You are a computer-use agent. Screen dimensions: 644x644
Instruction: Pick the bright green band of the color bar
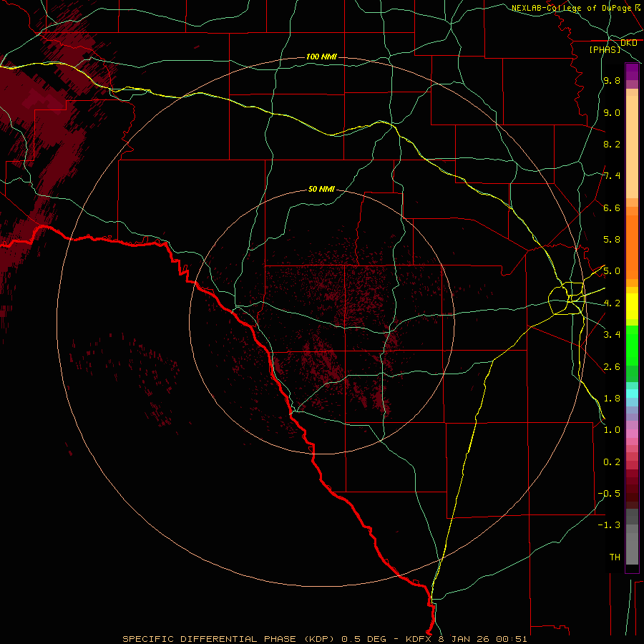pos(632,346)
